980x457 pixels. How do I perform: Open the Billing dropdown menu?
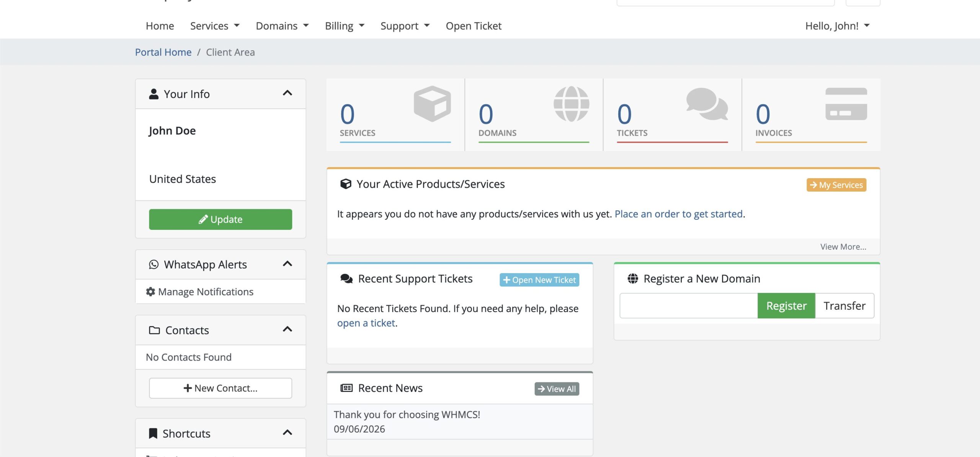pos(345,26)
